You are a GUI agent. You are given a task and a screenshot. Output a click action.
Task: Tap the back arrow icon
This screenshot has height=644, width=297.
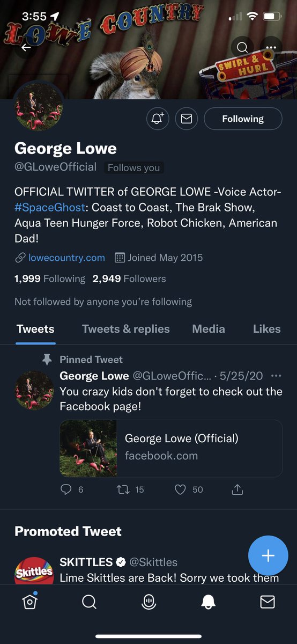[26, 48]
